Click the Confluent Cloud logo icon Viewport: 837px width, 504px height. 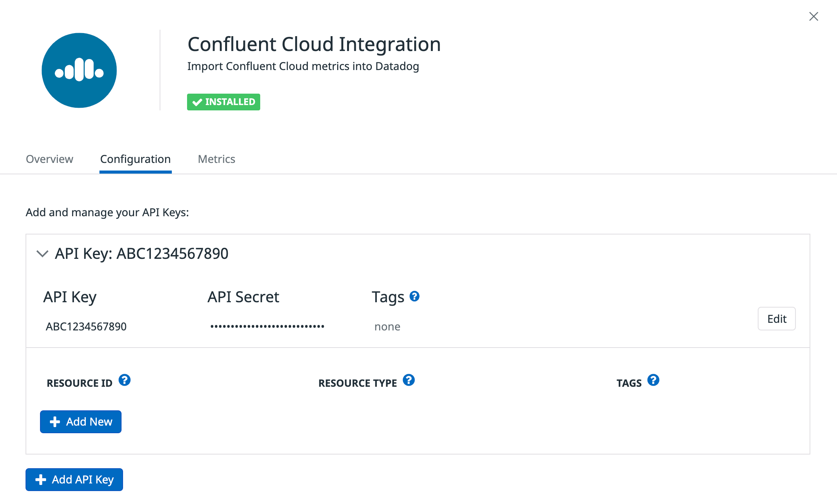[x=79, y=70]
